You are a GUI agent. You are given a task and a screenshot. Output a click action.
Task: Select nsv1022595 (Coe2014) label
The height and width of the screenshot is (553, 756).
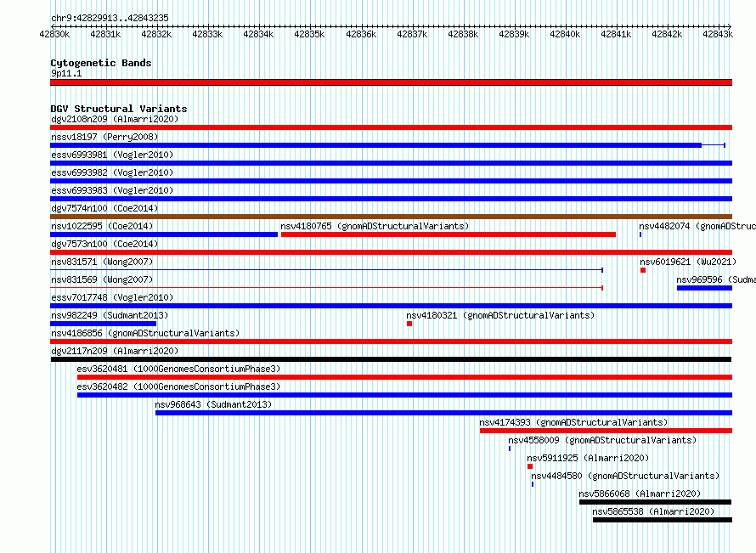tap(102, 226)
